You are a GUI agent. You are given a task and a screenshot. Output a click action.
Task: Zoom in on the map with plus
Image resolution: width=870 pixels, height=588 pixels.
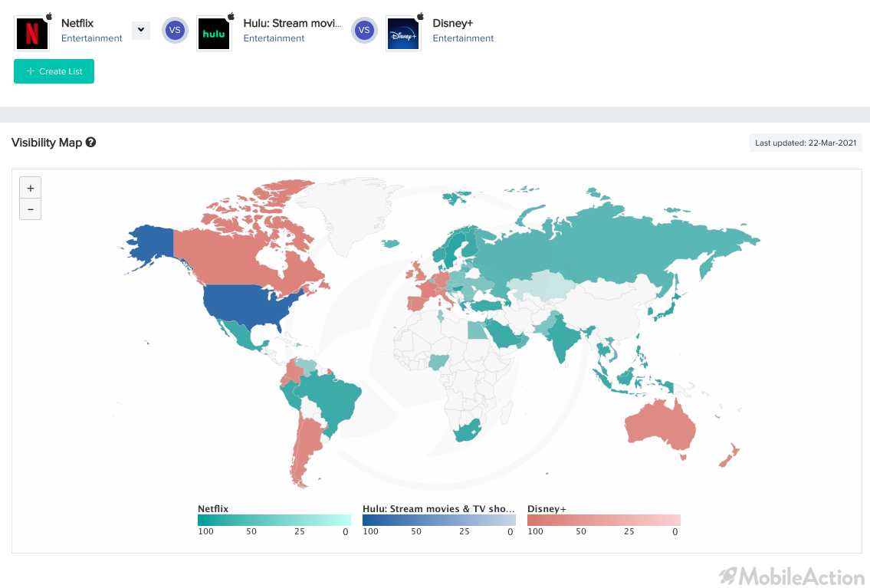pyautogui.click(x=31, y=188)
